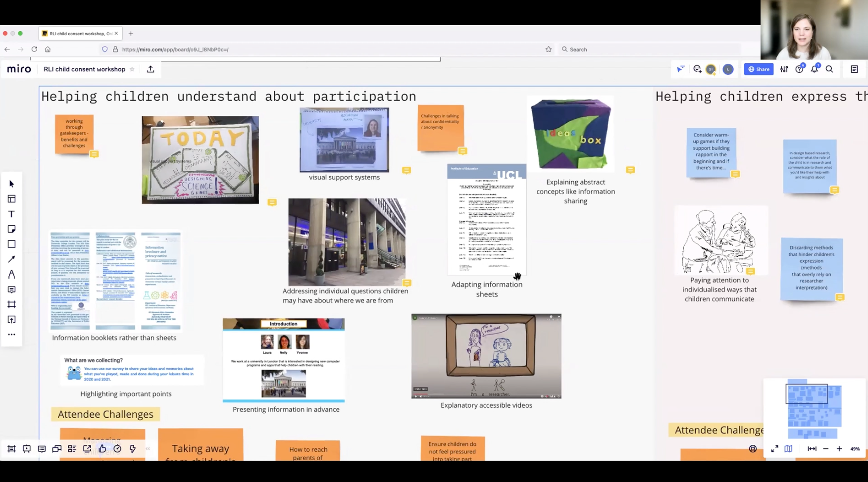Open the 49% zoom level menu
868x482 pixels.
tap(855, 449)
